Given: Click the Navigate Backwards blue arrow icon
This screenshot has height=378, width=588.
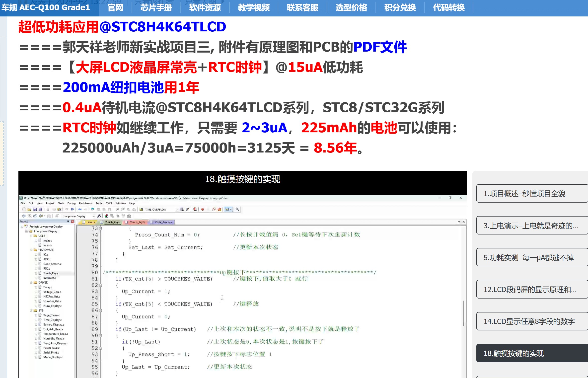Looking at the screenshot, I should pos(80,209).
